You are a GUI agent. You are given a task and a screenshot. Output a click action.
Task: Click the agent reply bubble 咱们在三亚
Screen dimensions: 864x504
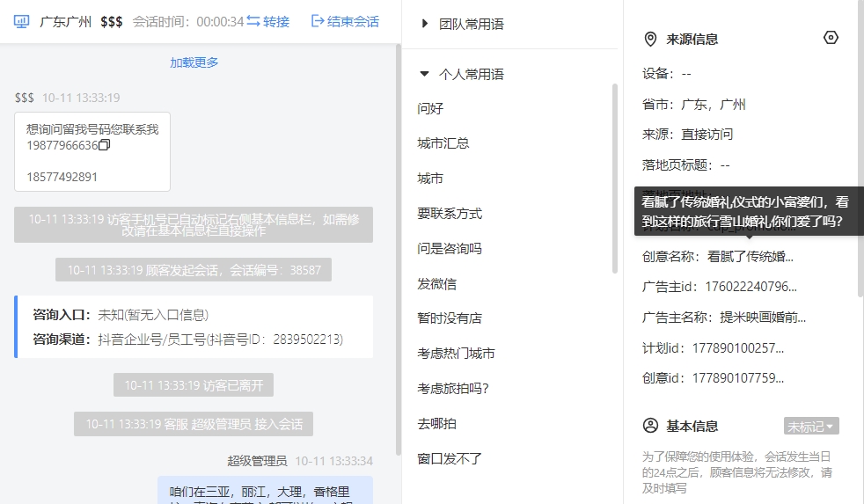(265, 490)
